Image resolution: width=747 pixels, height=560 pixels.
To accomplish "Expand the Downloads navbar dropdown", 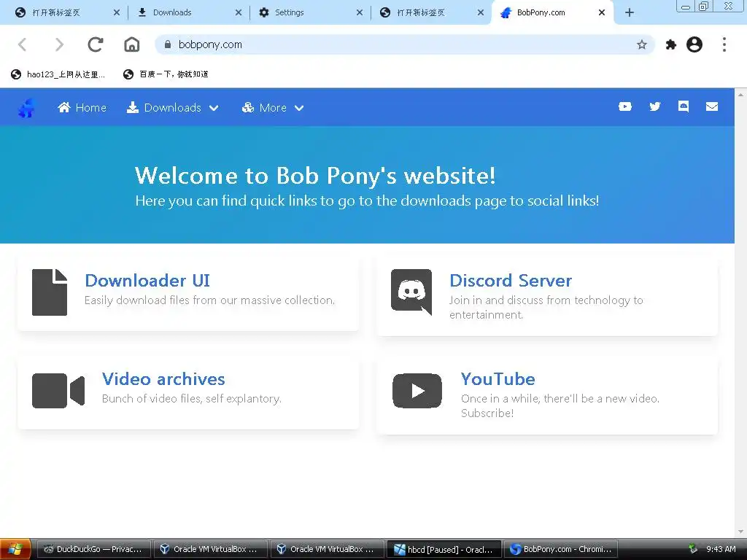I will point(172,108).
